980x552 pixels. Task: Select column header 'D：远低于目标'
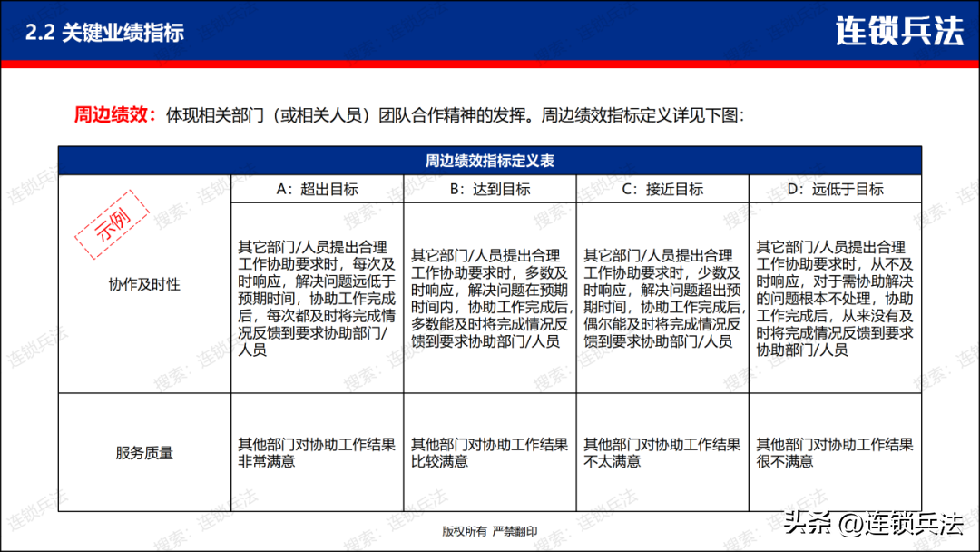[x=835, y=190]
